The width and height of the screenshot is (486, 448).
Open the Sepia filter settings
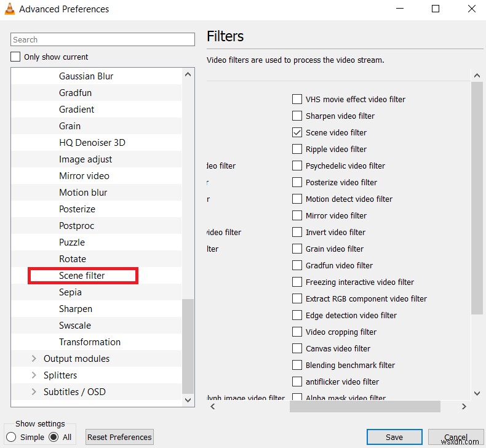(x=71, y=292)
